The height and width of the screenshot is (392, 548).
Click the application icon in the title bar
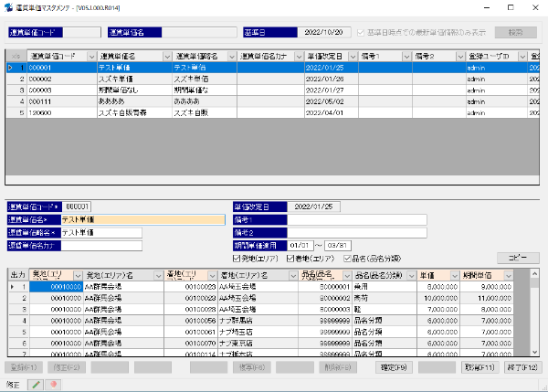(8, 7)
